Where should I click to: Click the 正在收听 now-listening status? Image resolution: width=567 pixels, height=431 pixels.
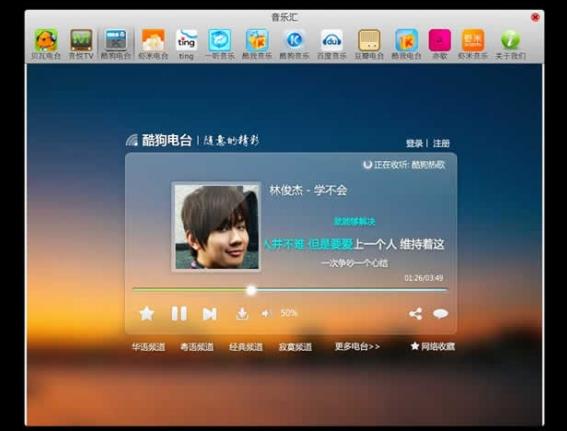[404, 165]
